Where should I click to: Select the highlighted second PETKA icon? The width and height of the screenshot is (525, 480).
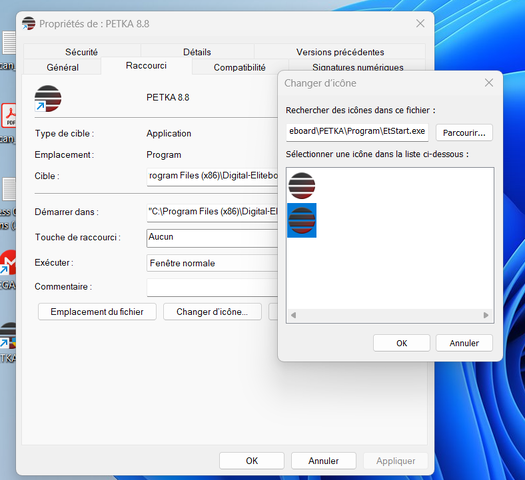point(302,220)
